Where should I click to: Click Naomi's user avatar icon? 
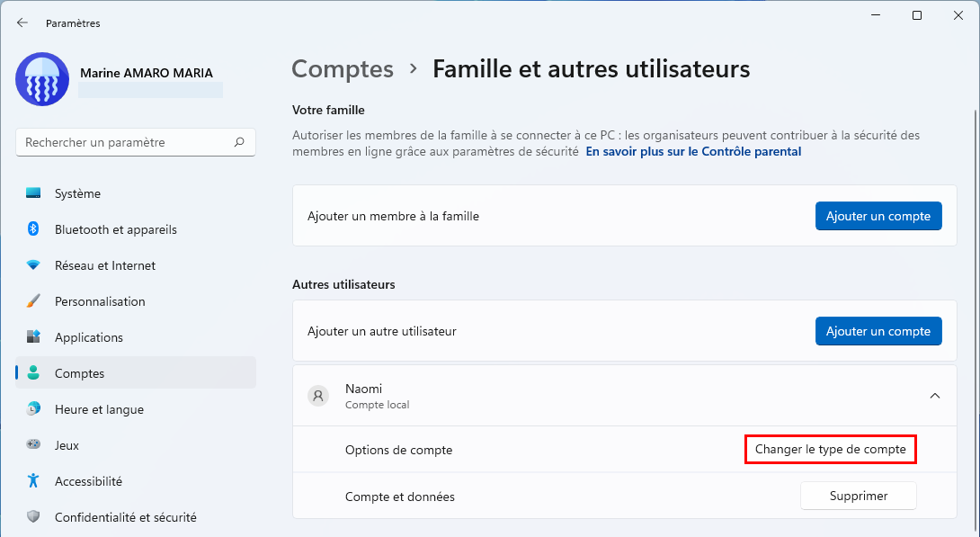318,396
